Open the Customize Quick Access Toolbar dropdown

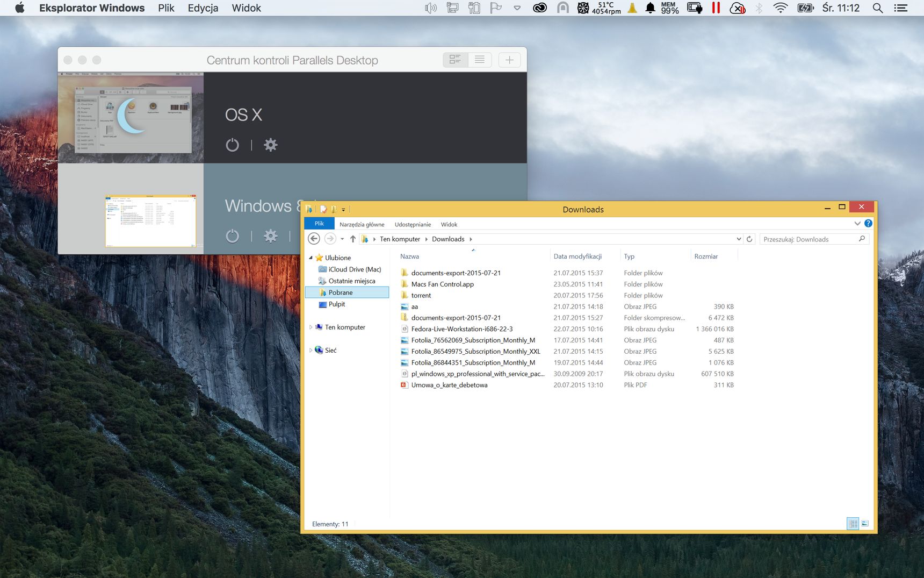(343, 210)
